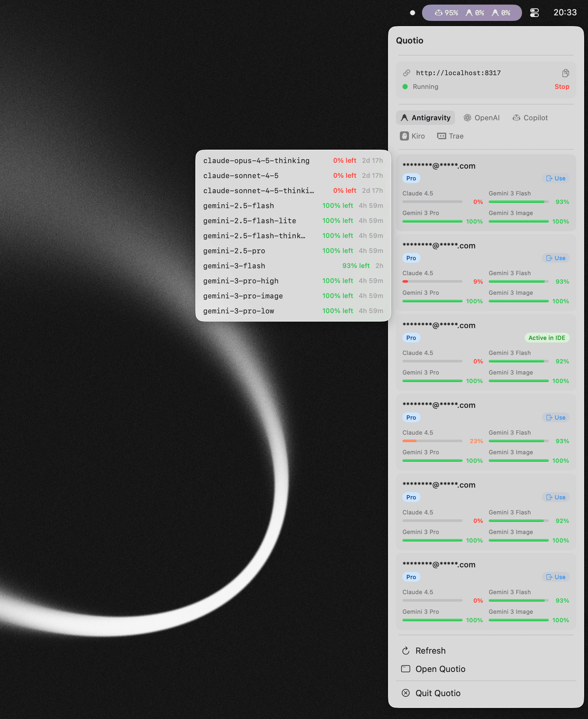Click Stop to stop the server
This screenshot has height=719, width=588.
click(x=562, y=87)
